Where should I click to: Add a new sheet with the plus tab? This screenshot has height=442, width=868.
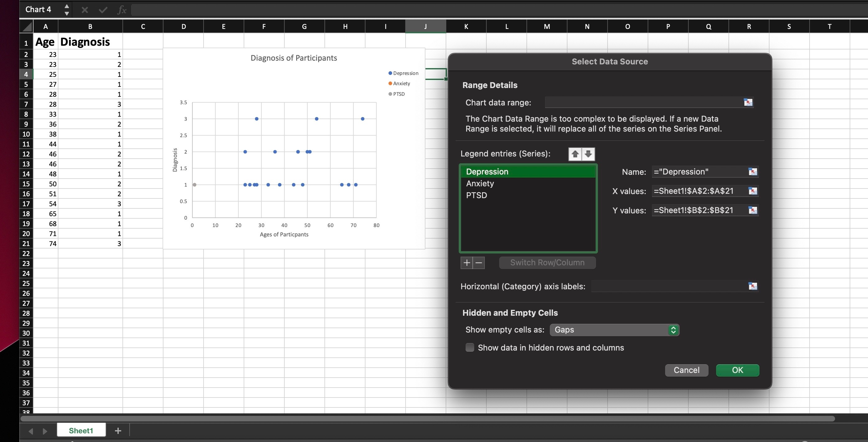pyautogui.click(x=118, y=430)
